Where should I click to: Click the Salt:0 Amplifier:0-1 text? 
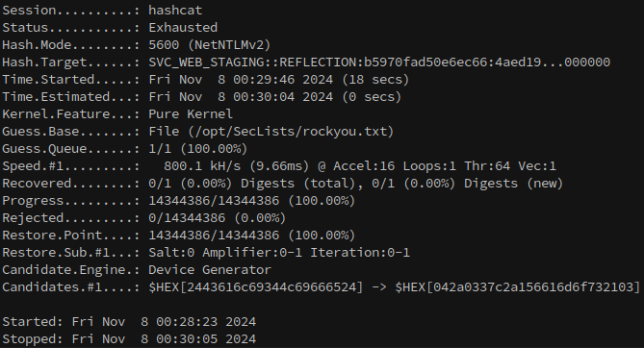click(x=225, y=253)
